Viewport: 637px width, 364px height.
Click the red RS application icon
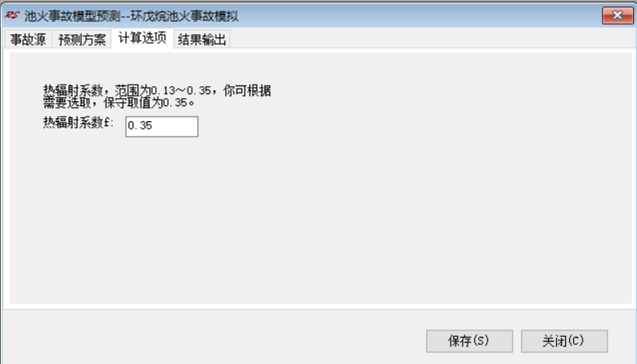tap(12, 15)
